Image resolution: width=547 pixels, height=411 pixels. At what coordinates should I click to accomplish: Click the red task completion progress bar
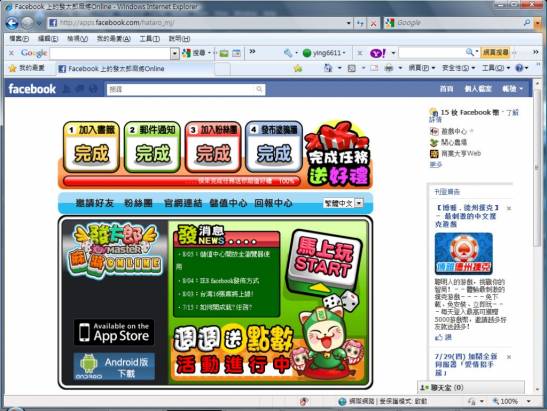point(182,181)
